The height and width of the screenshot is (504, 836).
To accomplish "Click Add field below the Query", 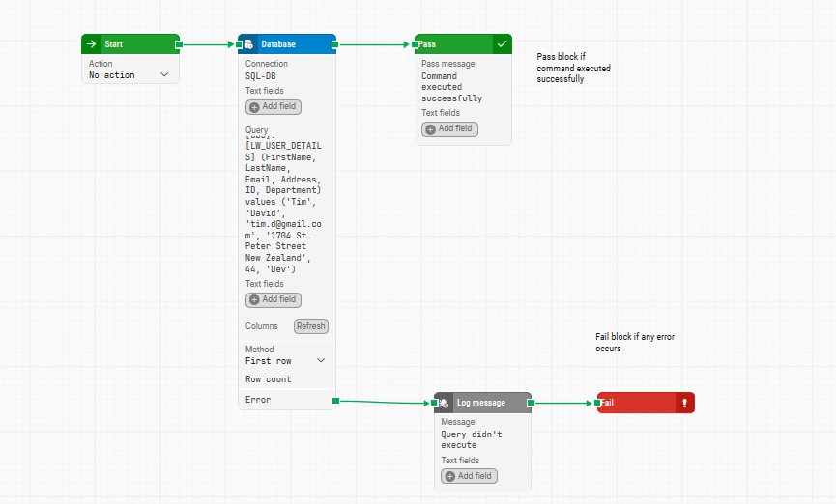I will click(x=274, y=299).
